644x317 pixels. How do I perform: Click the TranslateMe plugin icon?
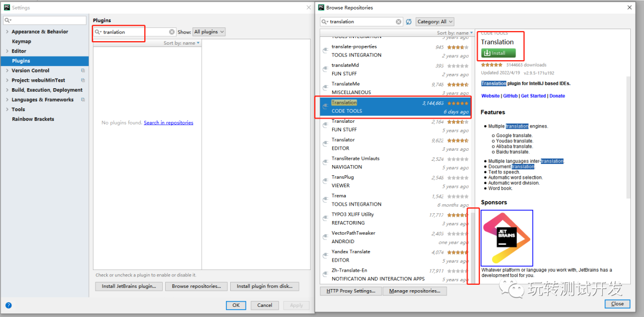[x=325, y=88]
